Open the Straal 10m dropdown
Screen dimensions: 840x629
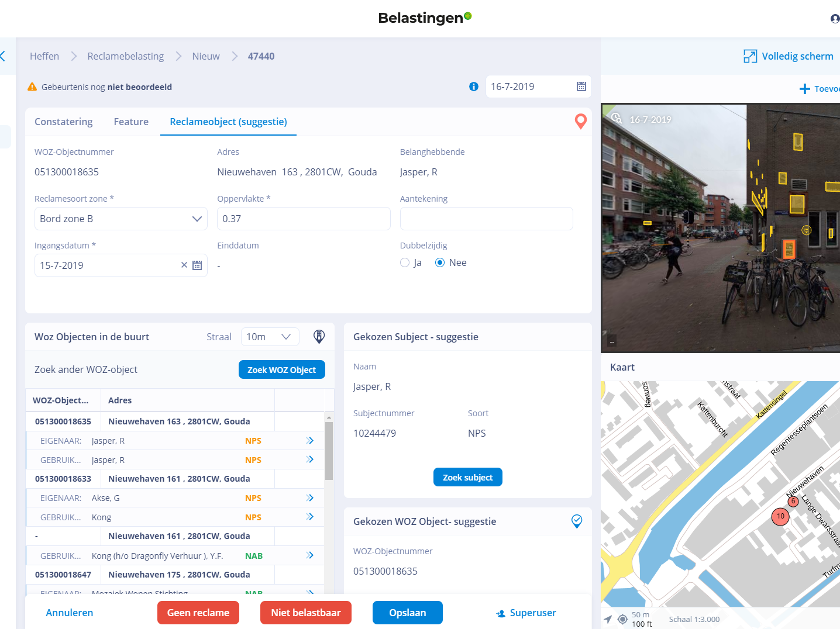click(x=270, y=337)
